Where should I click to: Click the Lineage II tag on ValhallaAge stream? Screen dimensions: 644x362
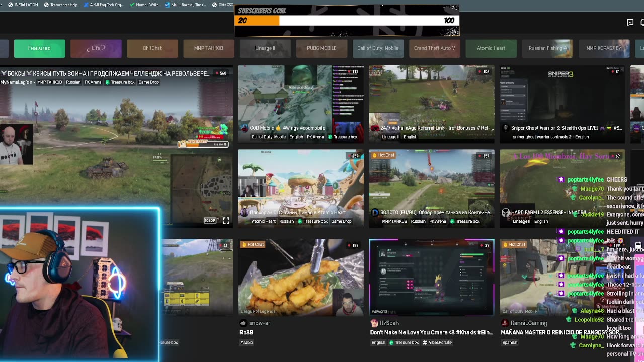click(391, 137)
